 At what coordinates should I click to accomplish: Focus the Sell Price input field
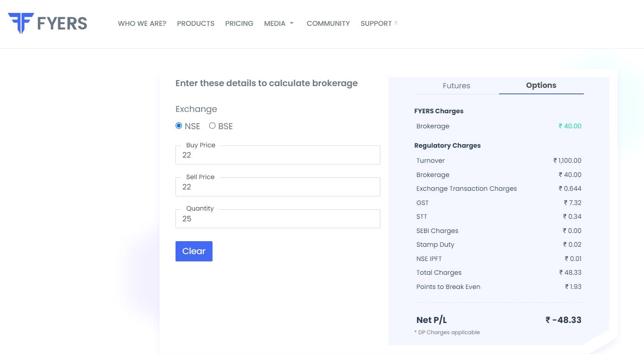277,187
